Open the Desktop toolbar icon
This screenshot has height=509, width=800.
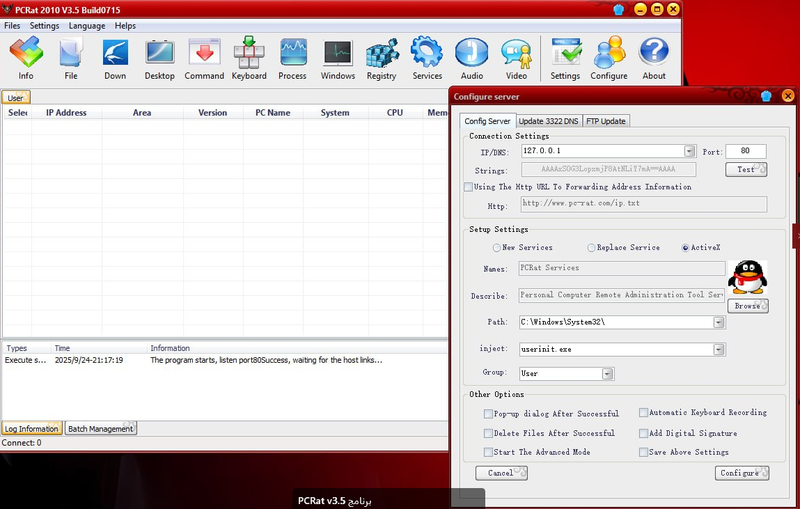(160, 58)
